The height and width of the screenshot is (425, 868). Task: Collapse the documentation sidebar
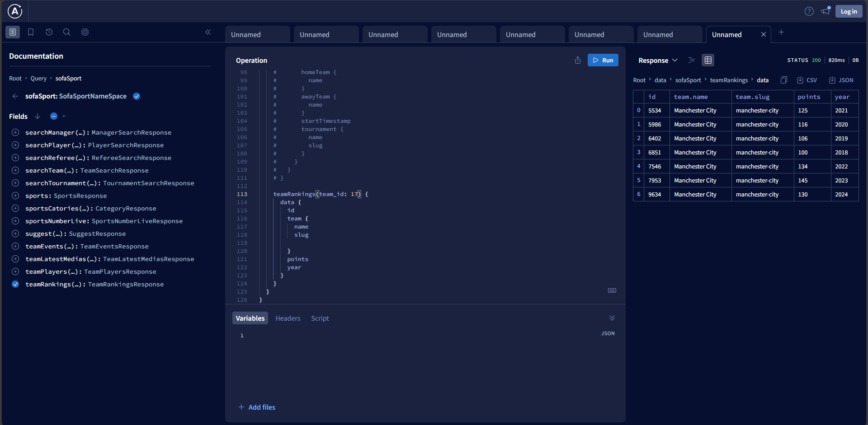pos(208,32)
